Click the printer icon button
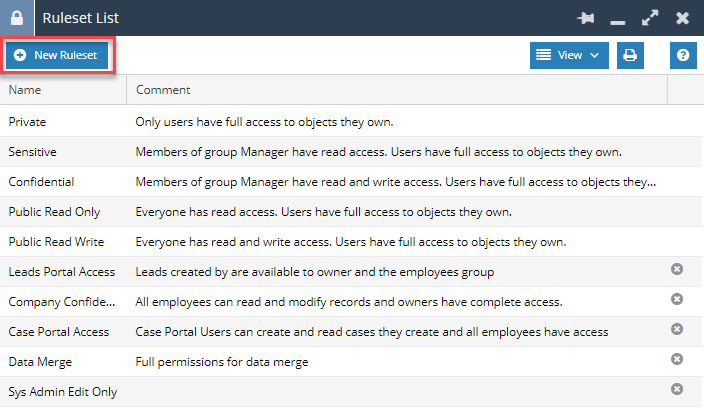 [630, 55]
